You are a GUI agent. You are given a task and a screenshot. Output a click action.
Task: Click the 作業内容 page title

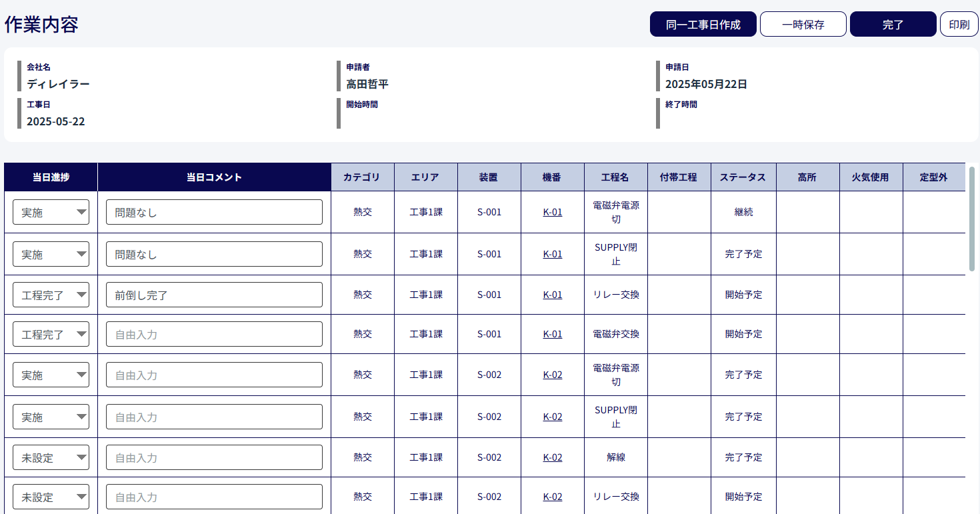41,25
